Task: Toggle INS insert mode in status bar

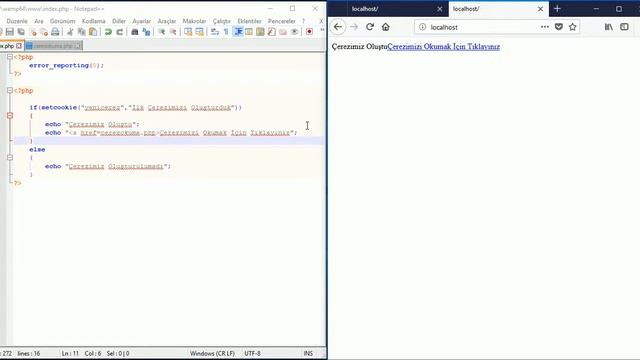Action: tap(308, 353)
